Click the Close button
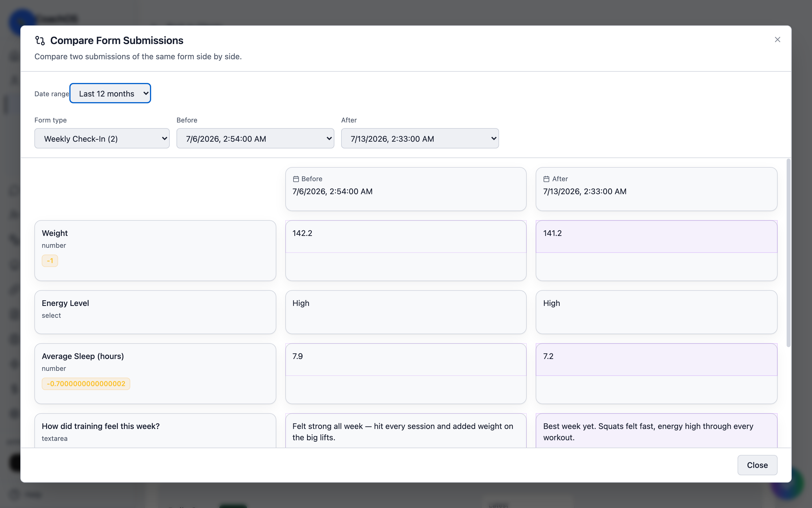Viewport: 812px width, 508px height. pyautogui.click(x=757, y=465)
